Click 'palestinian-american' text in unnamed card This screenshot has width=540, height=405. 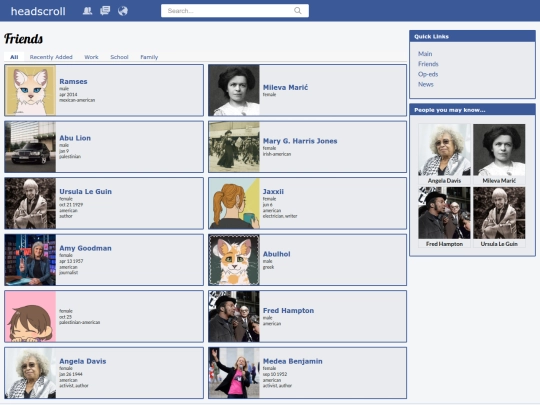[80, 322]
